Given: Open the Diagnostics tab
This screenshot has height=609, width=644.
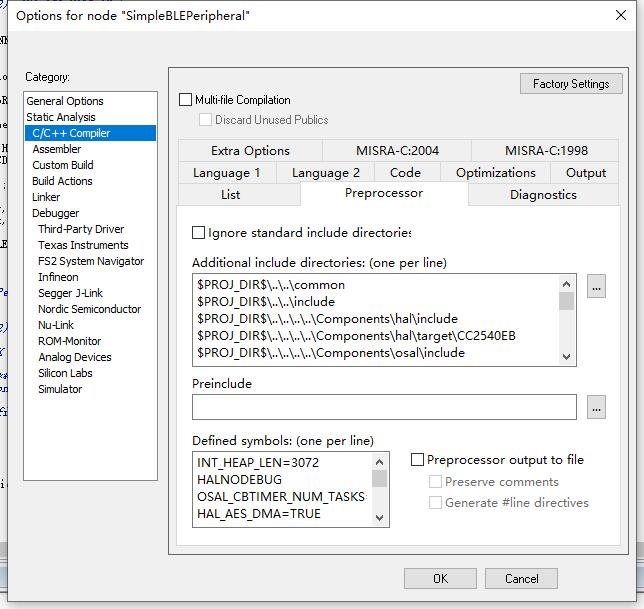Looking at the screenshot, I should tap(543, 195).
